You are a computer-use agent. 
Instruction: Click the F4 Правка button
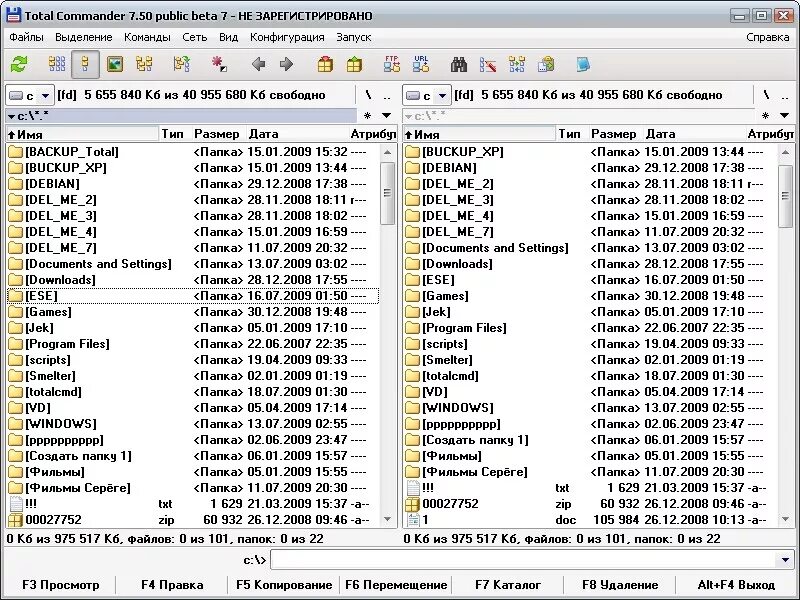(x=172, y=585)
